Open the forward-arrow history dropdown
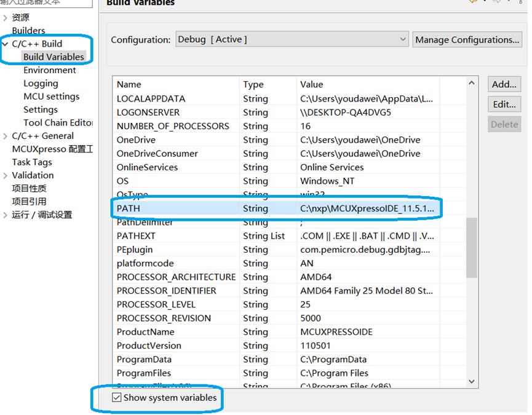532x415 pixels. [x=509, y=2]
